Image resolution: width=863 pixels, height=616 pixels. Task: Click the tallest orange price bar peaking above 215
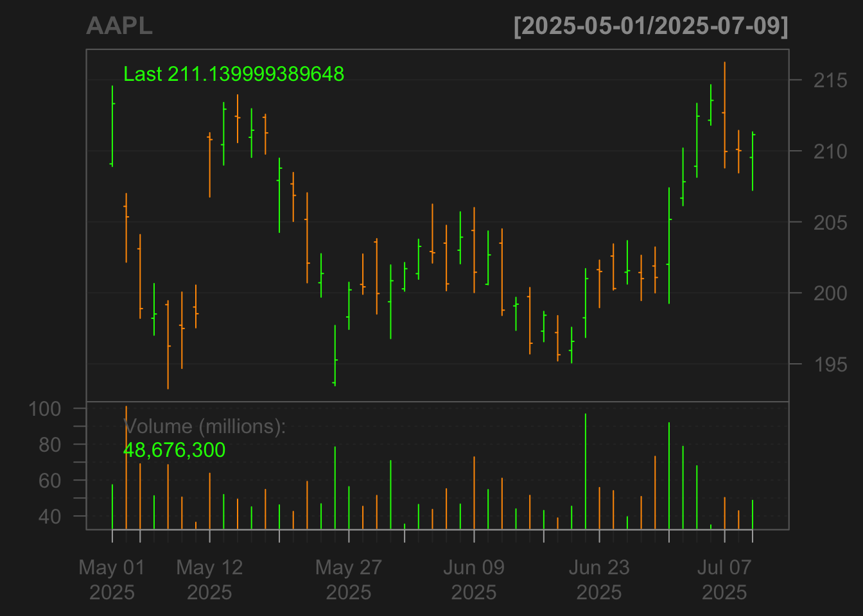tap(724, 116)
